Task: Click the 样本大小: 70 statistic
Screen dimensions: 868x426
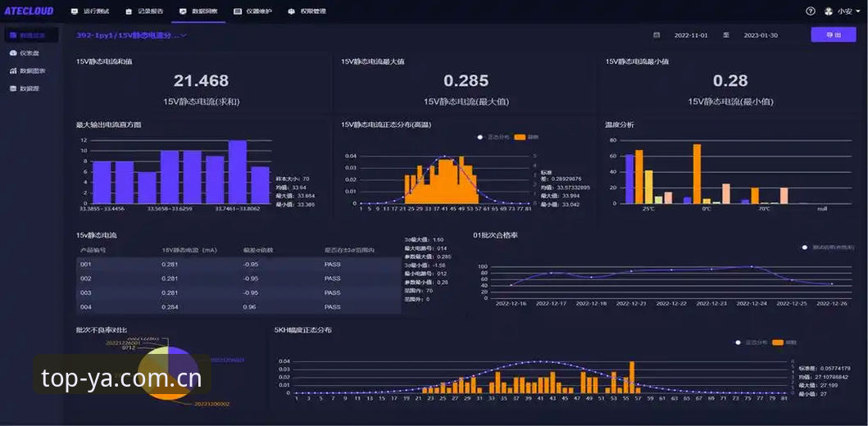Action: pyautogui.click(x=293, y=179)
